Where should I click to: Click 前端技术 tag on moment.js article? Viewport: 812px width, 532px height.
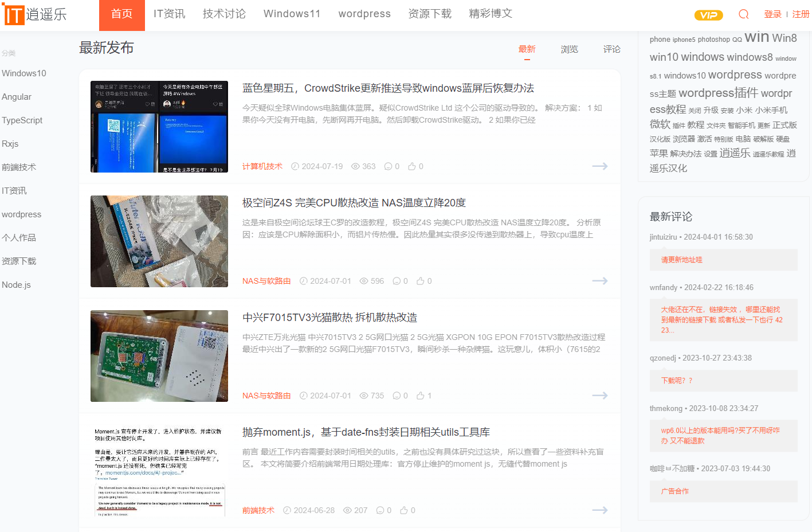258,510
